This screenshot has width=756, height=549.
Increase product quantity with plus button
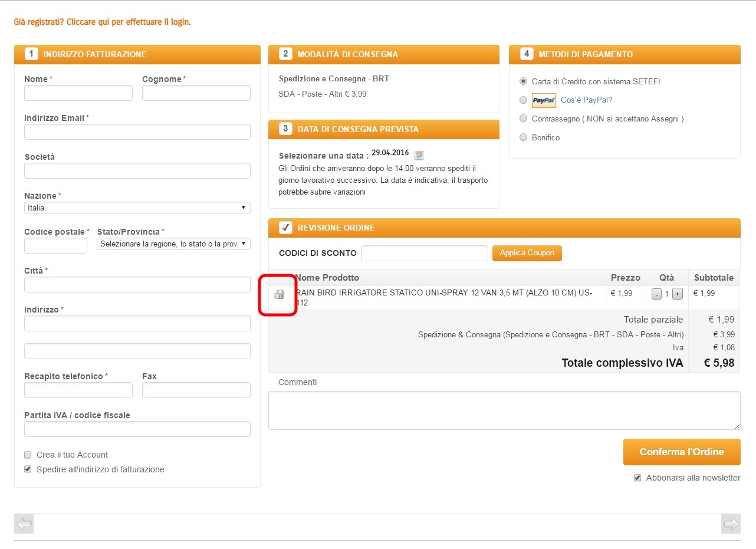pos(677,294)
